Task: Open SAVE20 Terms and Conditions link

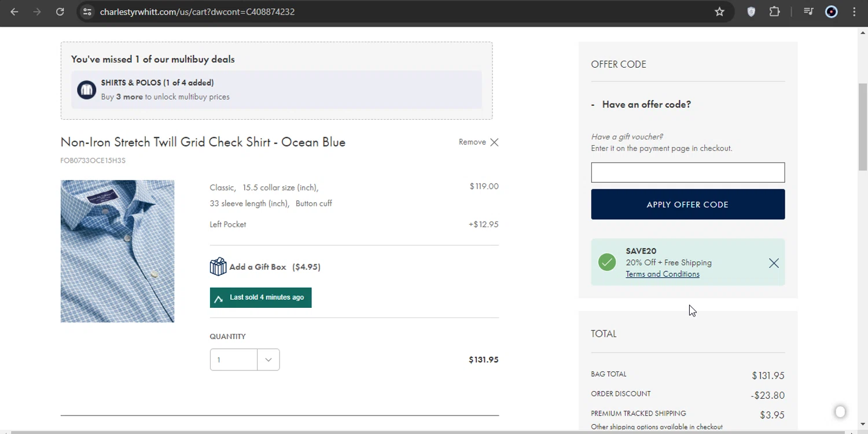Action: click(663, 274)
